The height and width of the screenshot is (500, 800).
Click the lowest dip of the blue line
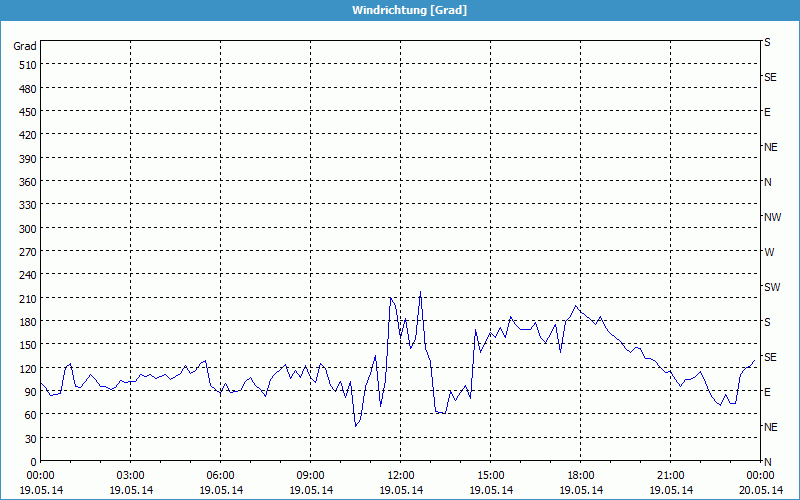[x=355, y=426]
